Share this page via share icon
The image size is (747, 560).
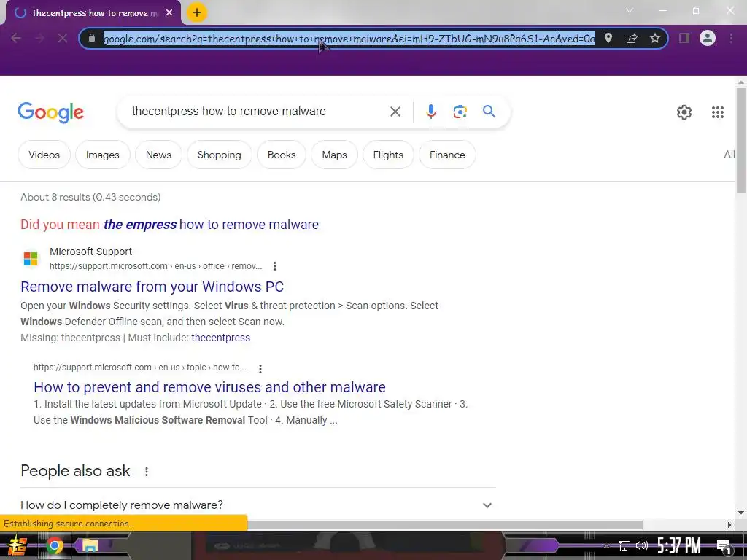pyautogui.click(x=632, y=38)
